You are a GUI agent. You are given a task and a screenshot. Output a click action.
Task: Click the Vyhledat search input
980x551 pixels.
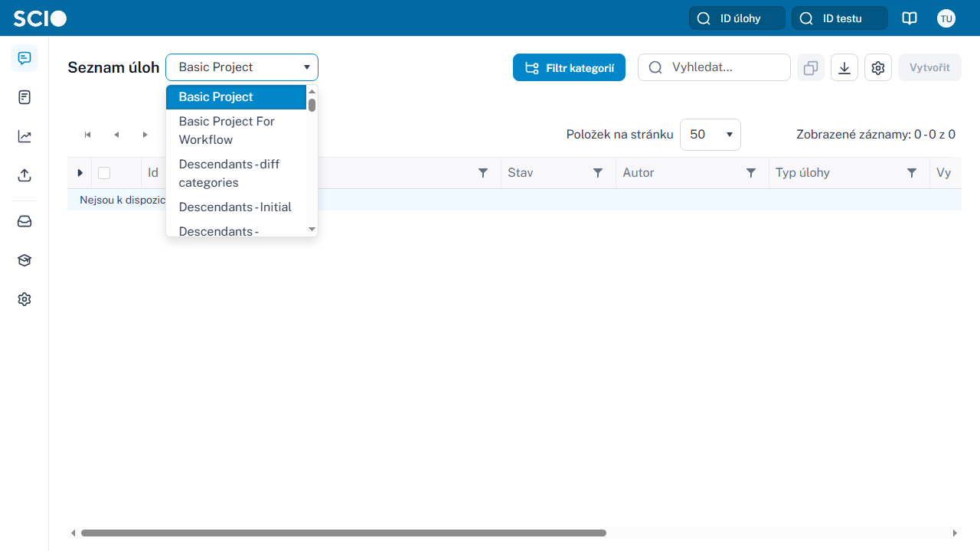point(714,67)
